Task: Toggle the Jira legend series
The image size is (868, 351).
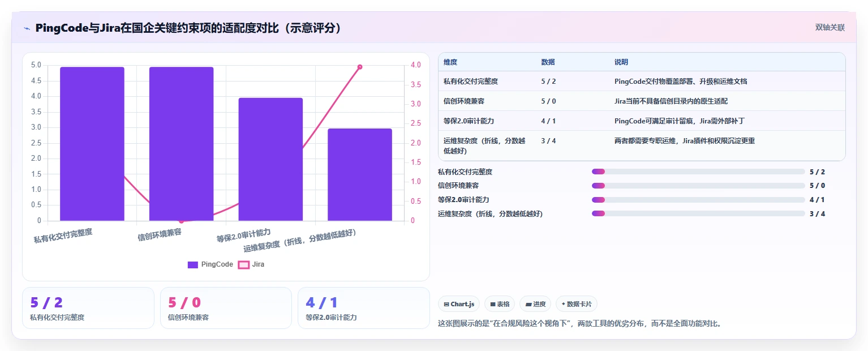Action: click(x=251, y=264)
